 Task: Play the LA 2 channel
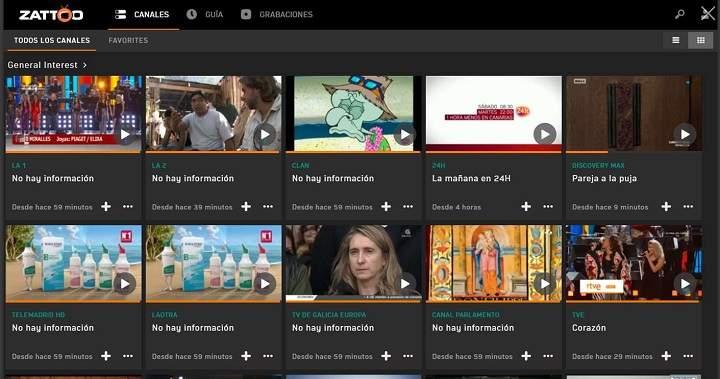click(265, 135)
